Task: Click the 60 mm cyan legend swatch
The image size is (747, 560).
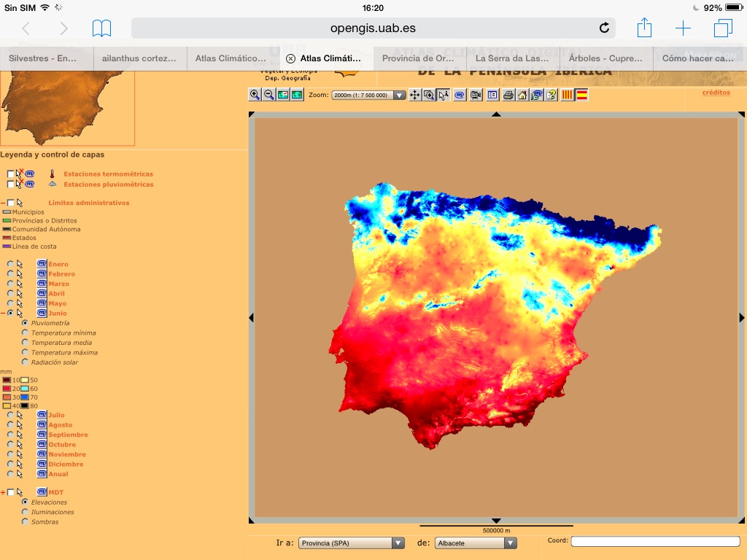Action: pos(25,389)
